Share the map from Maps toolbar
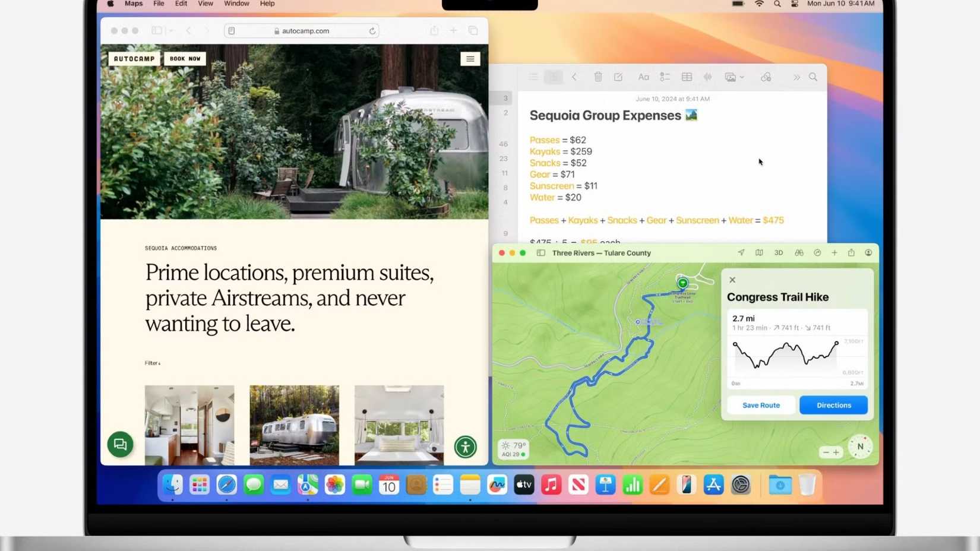 point(851,253)
